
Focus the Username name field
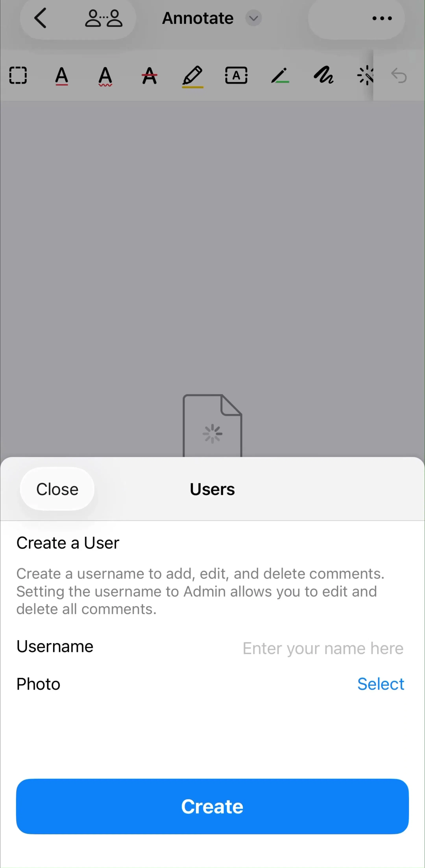point(212,648)
